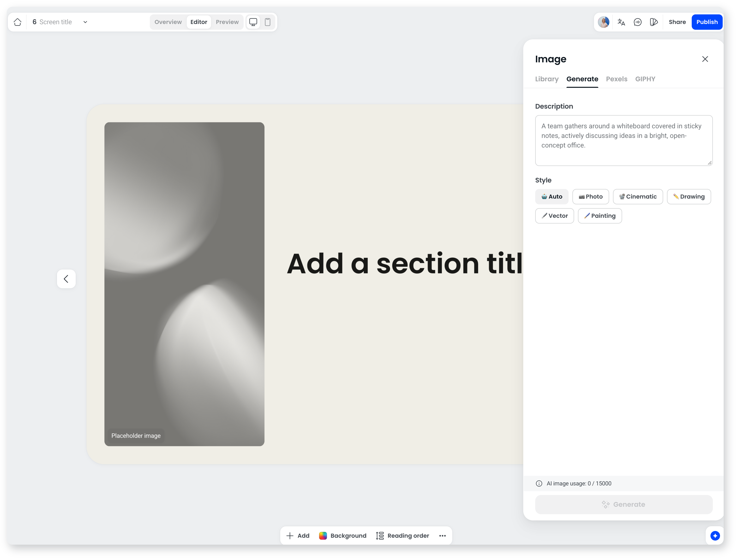Open Reading order in bottom toolbar

point(403,536)
